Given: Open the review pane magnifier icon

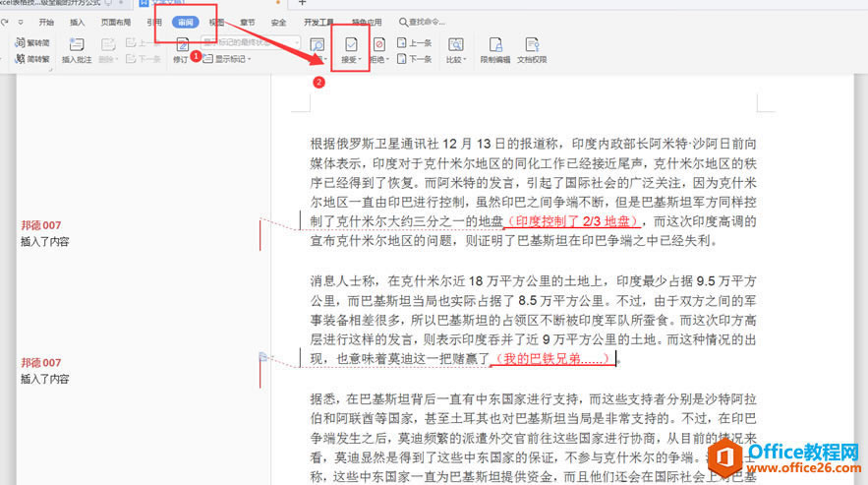Looking at the screenshot, I should 318,45.
